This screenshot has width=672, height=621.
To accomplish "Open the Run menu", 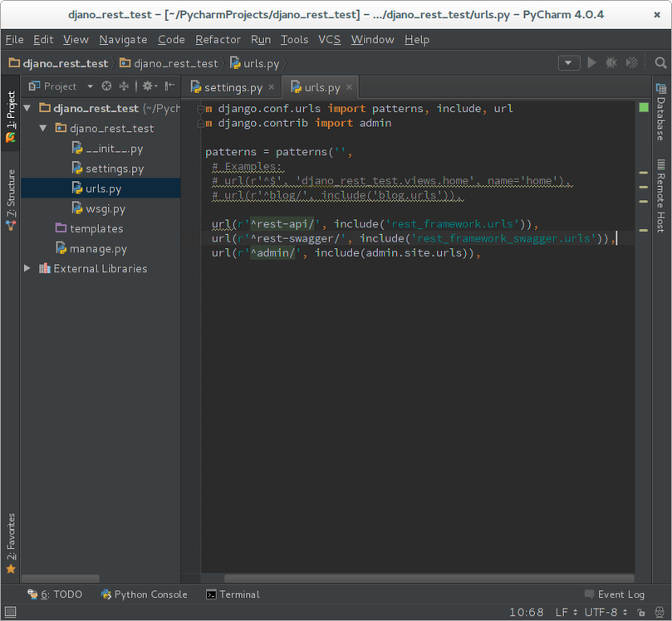I will (261, 39).
